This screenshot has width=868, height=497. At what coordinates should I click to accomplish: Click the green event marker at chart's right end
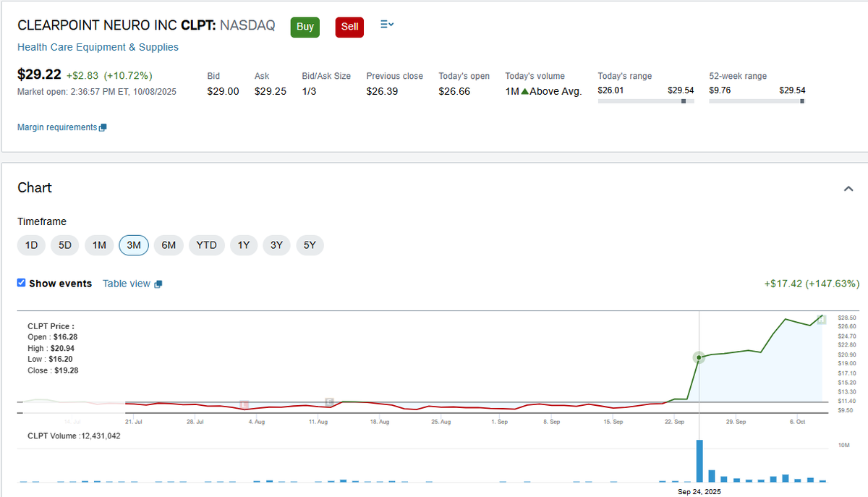822,319
